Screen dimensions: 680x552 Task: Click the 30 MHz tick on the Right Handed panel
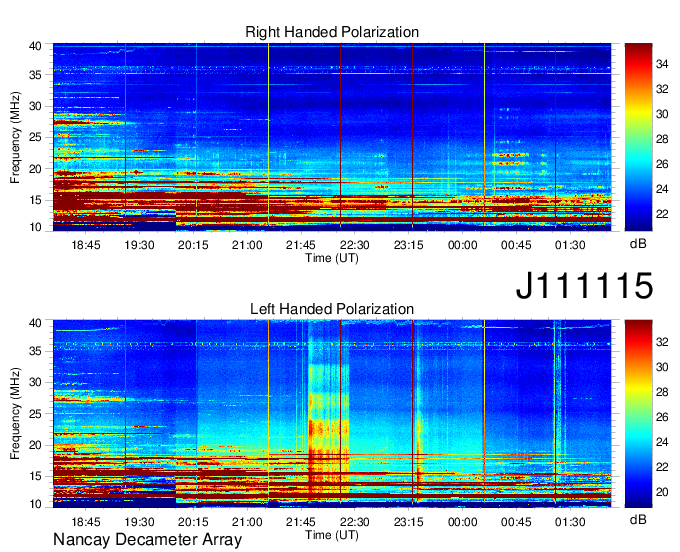pyautogui.click(x=35, y=106)
